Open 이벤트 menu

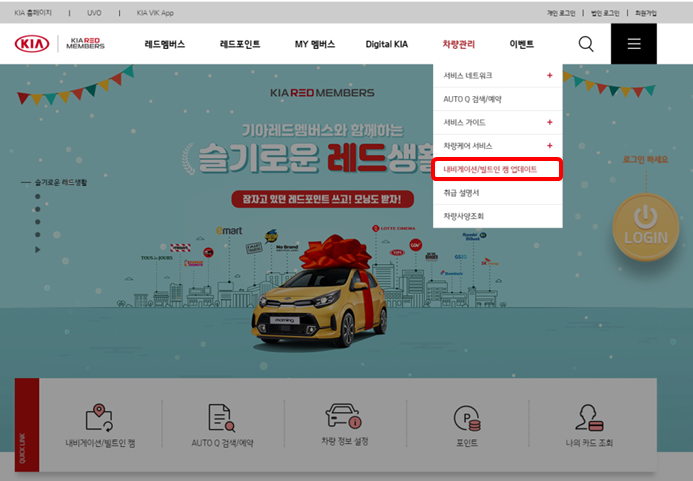pyautogui.click(x=522, y=44)
